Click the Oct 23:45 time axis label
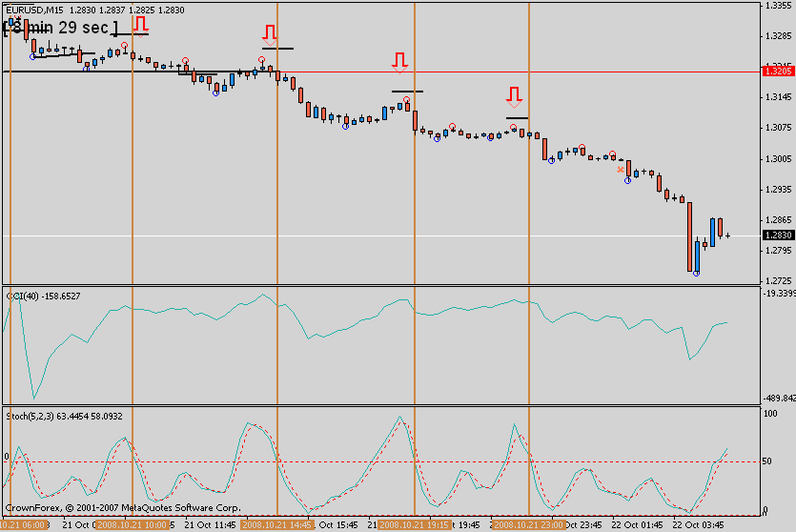796x532 pixels. point(583,525)
